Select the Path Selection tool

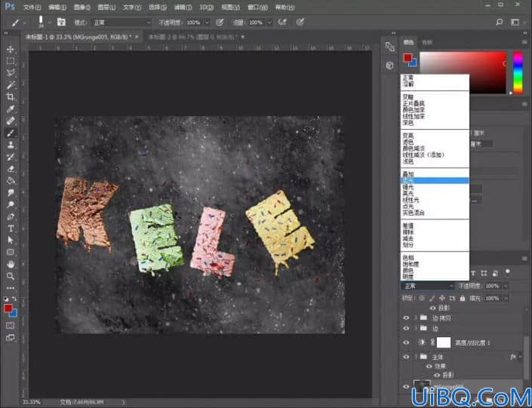pyautogui.click(x=11, y=240)
